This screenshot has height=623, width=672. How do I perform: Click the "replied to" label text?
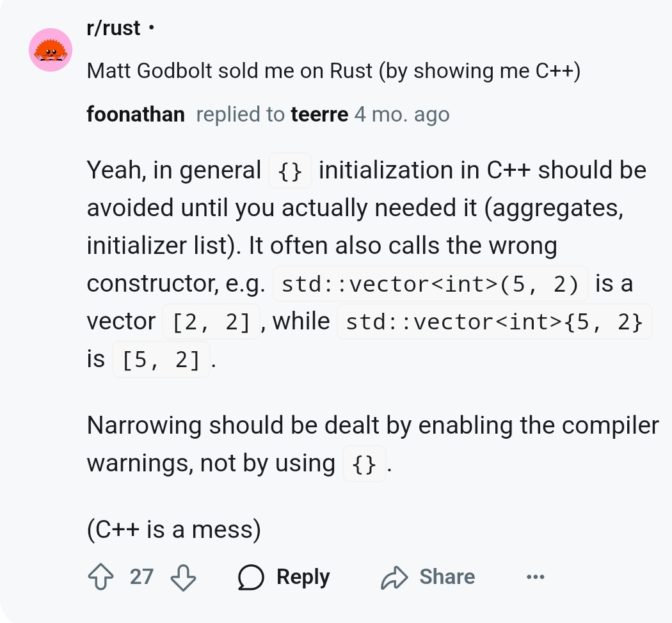240,114
